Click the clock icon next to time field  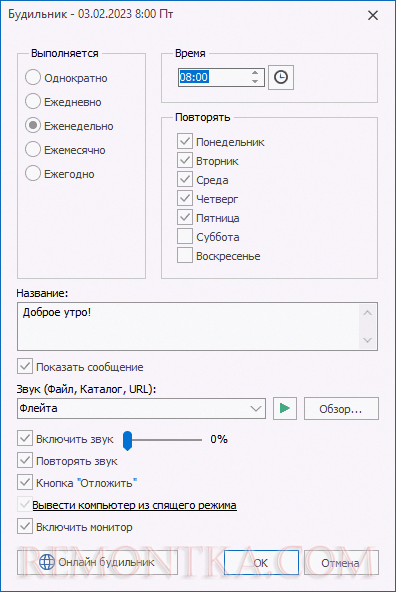click(x=281, y=77)
